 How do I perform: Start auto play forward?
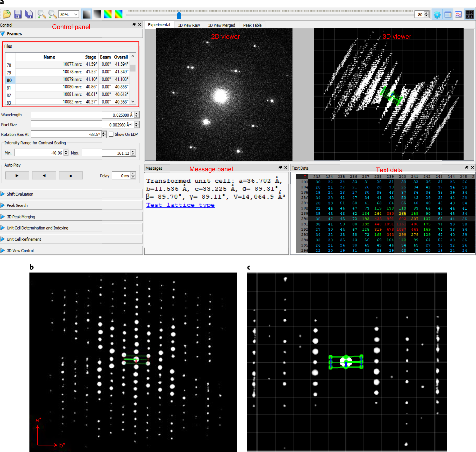[17, 176]
